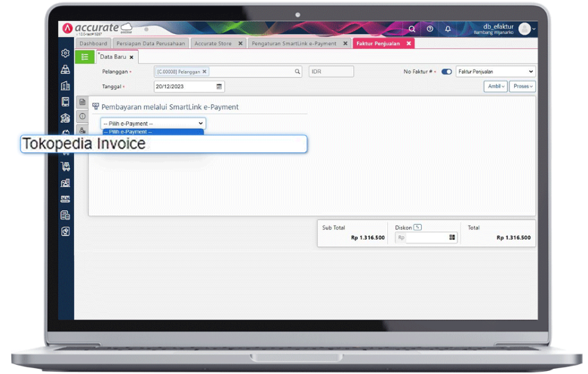Open the third side tab icon below info

(x=82, y=130)
